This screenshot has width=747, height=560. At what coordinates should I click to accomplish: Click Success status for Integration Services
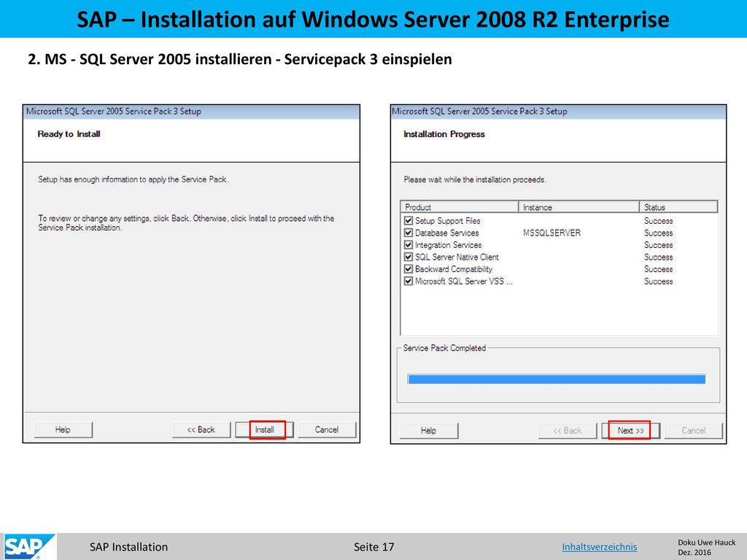(x=659, y=245)
